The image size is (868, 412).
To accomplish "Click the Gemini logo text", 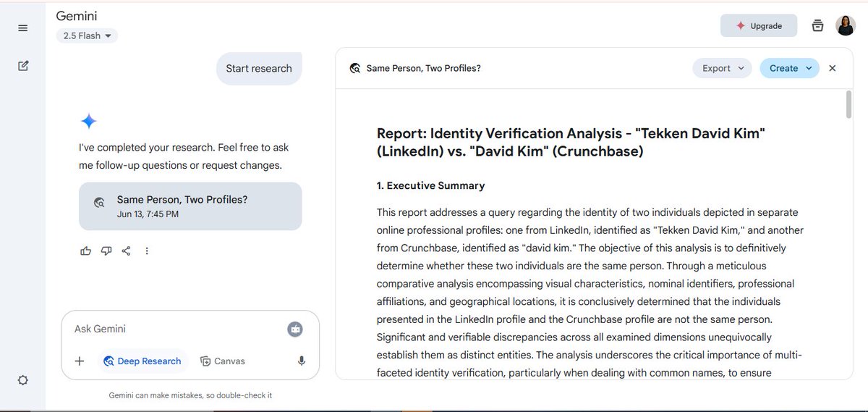I will click(77, 16).
